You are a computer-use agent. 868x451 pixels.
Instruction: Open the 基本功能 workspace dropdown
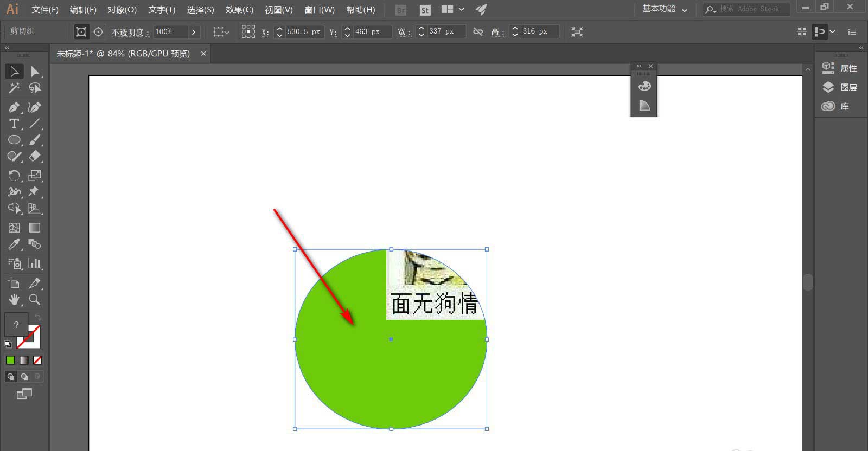(x=665, y=9)
